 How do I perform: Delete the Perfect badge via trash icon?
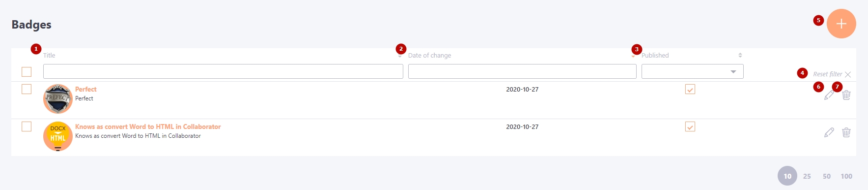click(x=846, y=95)
